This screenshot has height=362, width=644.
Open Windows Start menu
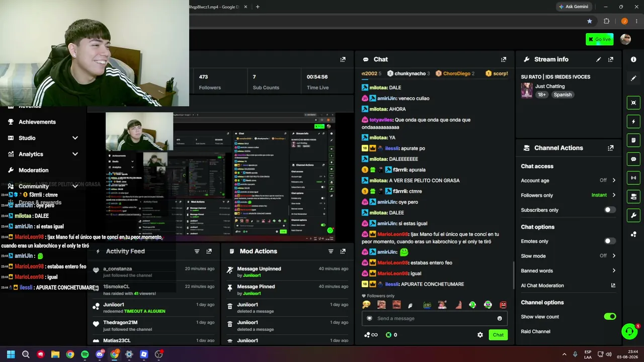click(x=11, y=354)
